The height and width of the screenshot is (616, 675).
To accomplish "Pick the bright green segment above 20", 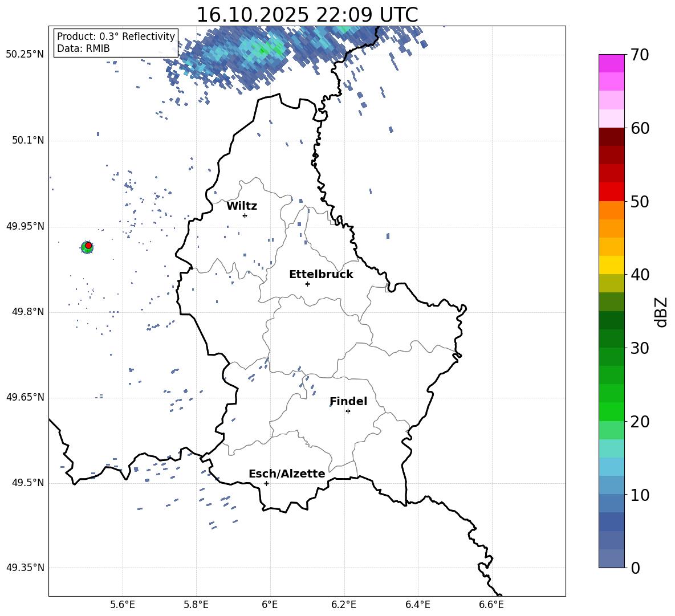I will coord(612,411).
